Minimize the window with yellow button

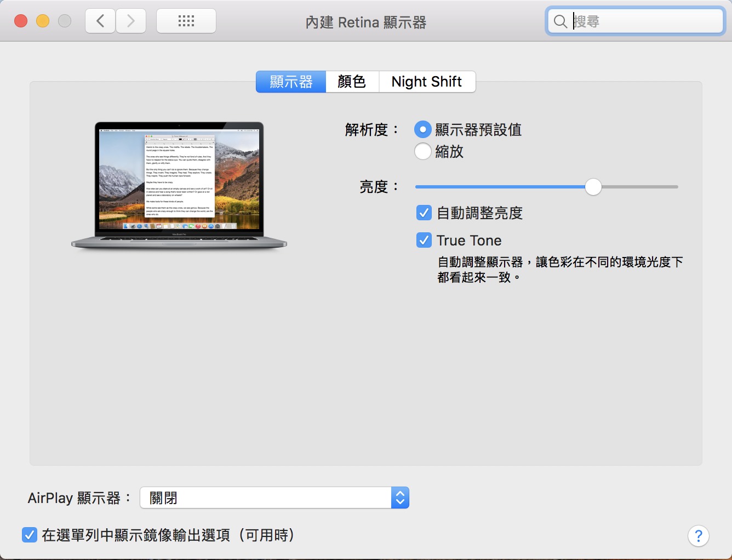click(43, 21)
